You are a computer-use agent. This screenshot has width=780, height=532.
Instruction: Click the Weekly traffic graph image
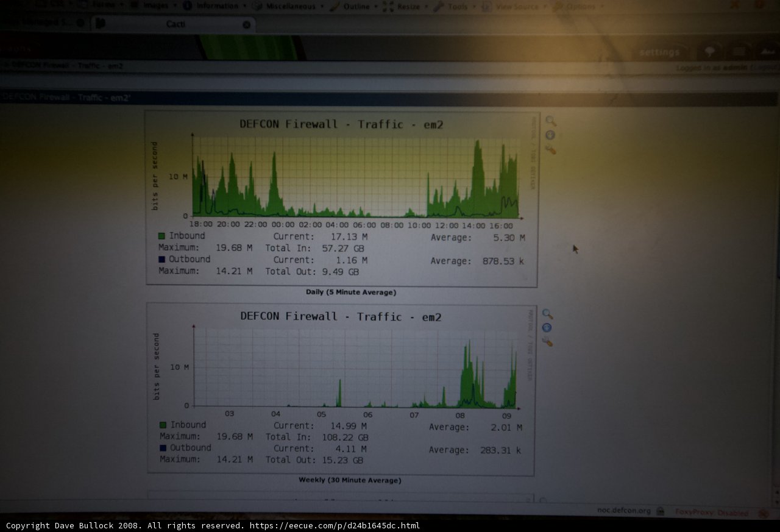341,390
